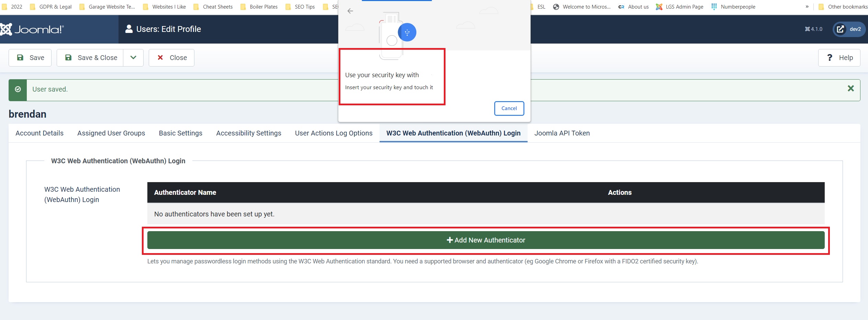
Task: Open the LGS Admin Page bookmark
Action: click(x=680, y=7)
